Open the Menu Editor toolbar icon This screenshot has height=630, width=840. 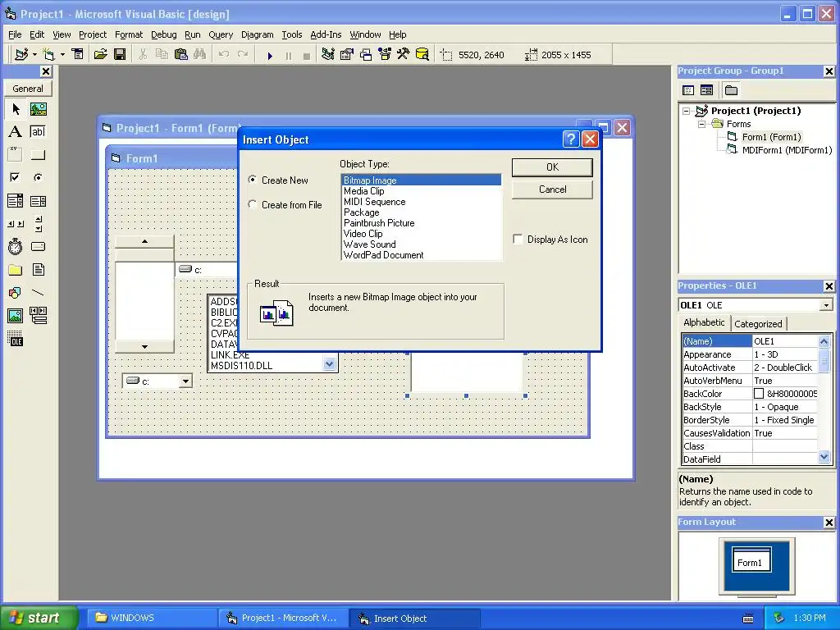[78, 55]
